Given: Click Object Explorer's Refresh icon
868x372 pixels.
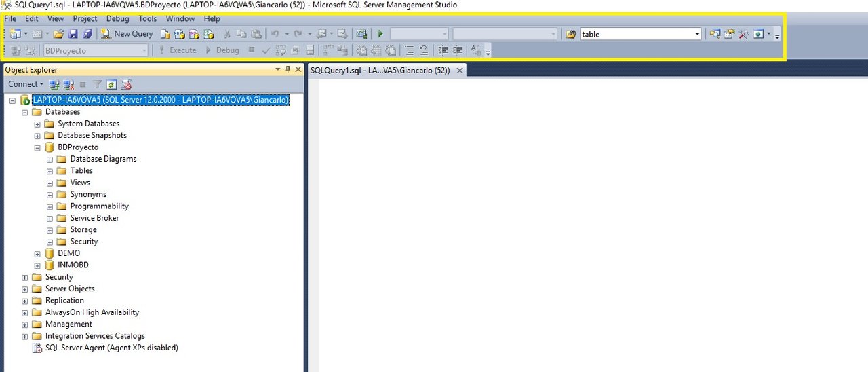Looking at the screenshot, I should pos(111,85).
